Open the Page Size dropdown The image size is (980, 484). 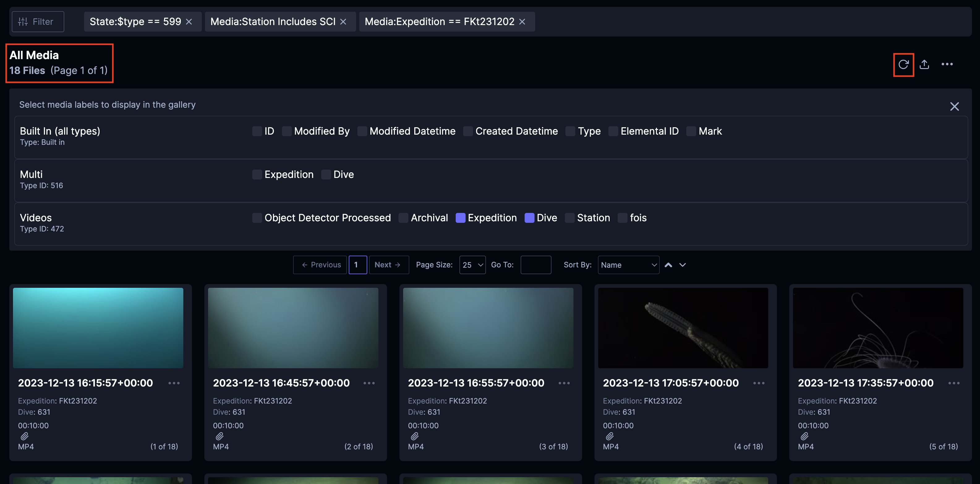(x=472, y=265)
